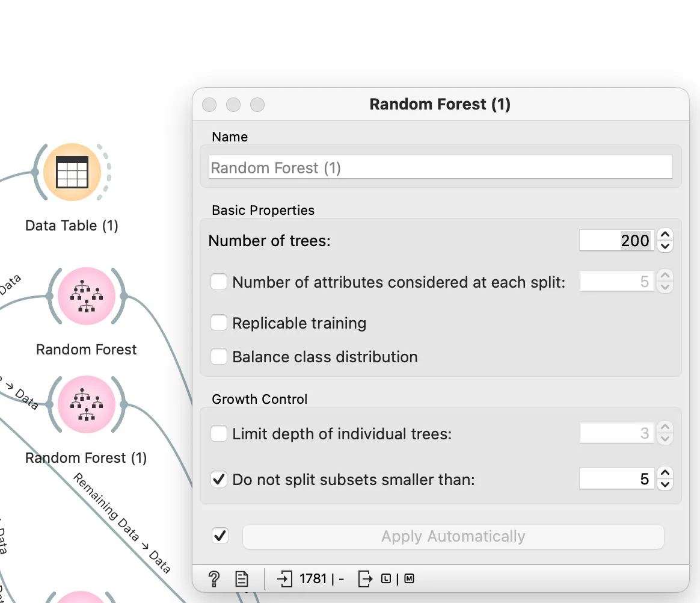Enable Balance class distribution checkbox

219,356
